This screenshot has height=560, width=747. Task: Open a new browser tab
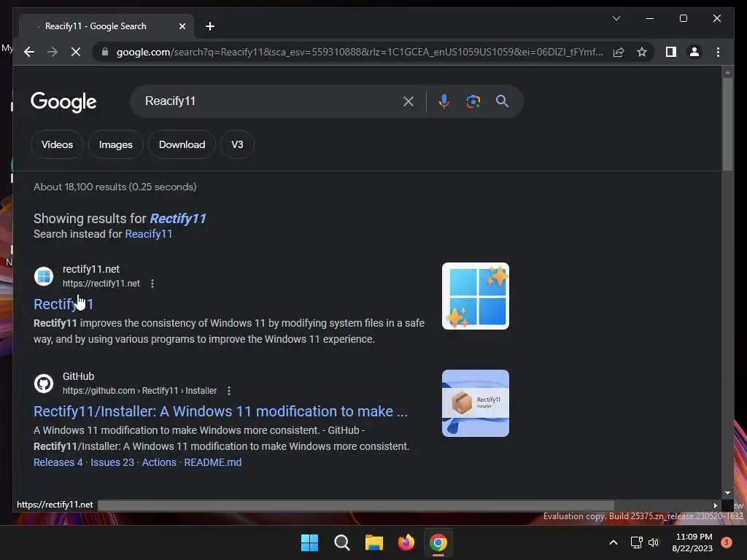pos(210,26)
